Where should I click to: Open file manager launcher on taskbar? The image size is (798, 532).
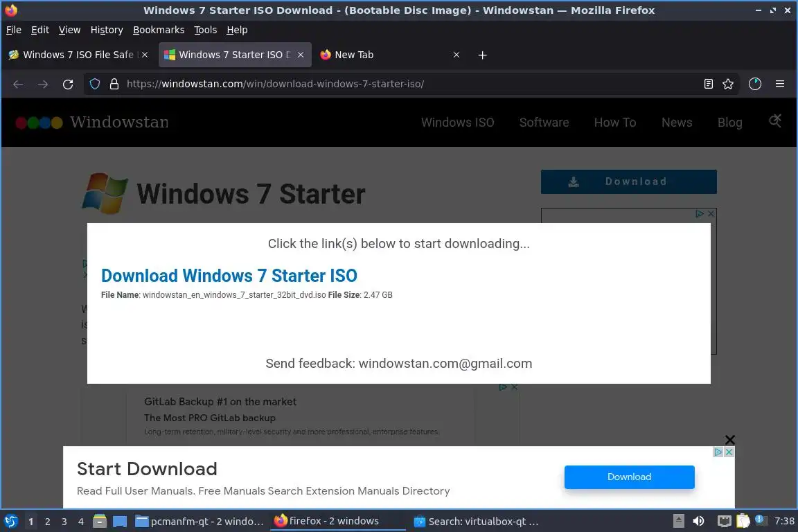pyautogui.click(x=100, y=521)
